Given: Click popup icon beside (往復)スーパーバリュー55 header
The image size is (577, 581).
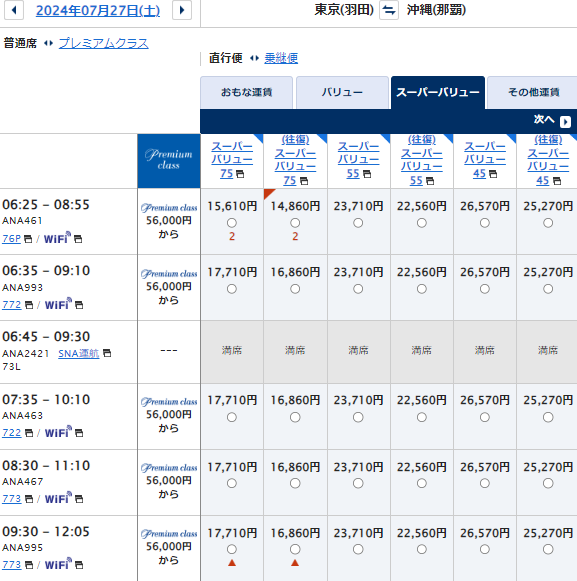Looking at the screenshot, I should (x=430, y=181).
